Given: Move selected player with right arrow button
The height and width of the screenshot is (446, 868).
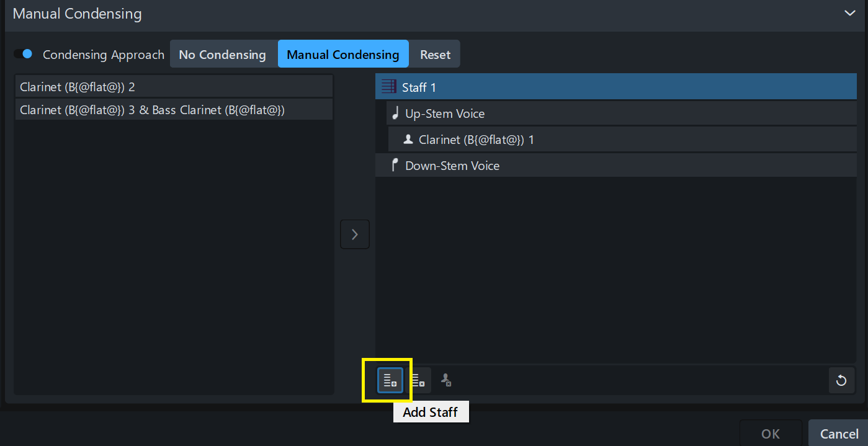Looking at the screenshot, I should 354,234.
